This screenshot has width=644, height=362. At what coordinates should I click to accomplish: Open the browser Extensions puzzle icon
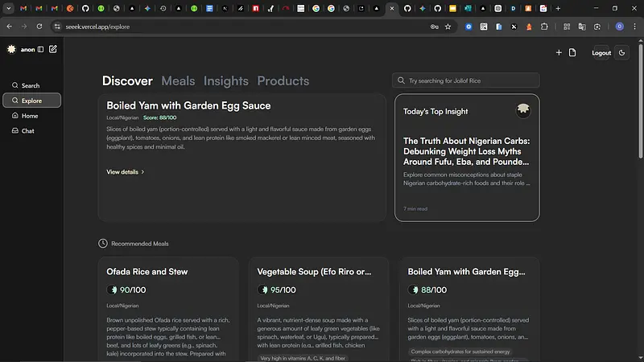tap(544, 27)
